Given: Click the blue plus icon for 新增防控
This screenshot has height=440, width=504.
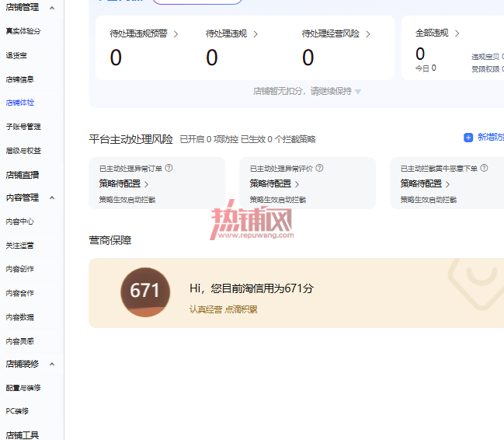Looking at the screenshot, I should tap(468, 138).
